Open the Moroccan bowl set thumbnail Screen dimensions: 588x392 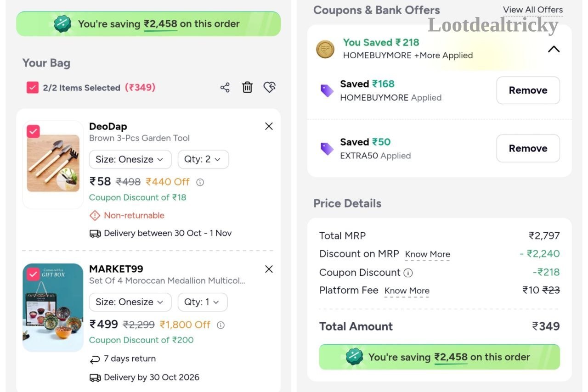53,308
